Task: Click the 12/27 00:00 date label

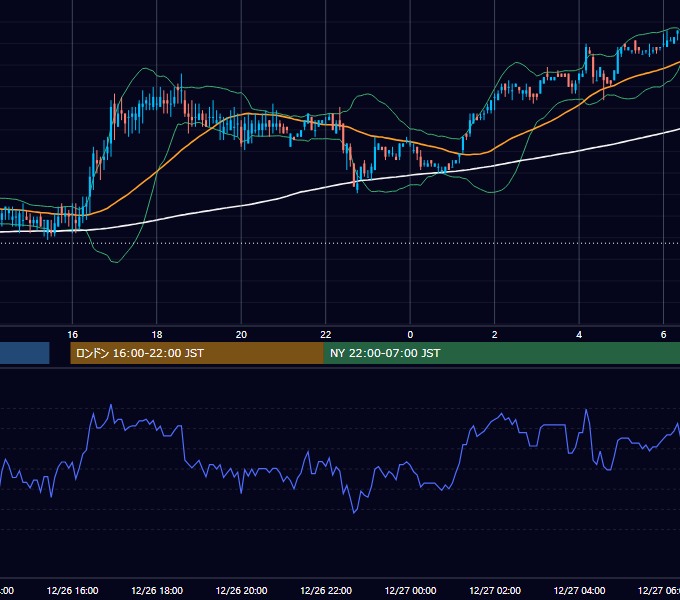Action: click(x=410, y=590)
